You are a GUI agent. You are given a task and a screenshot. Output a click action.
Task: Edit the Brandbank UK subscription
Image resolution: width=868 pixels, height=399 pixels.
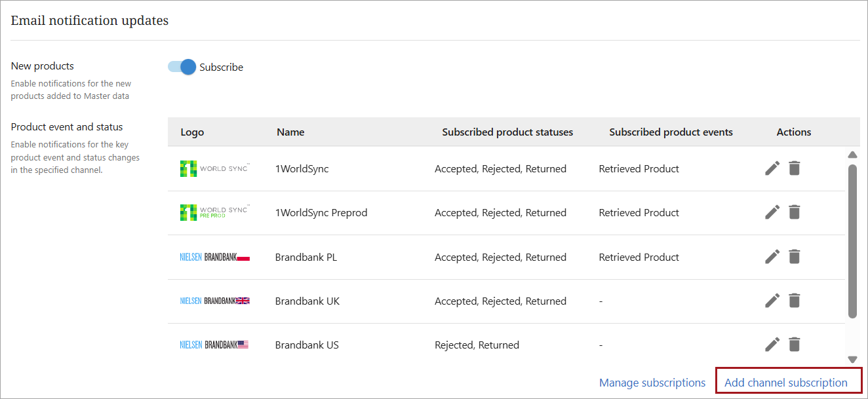point(772,301)
